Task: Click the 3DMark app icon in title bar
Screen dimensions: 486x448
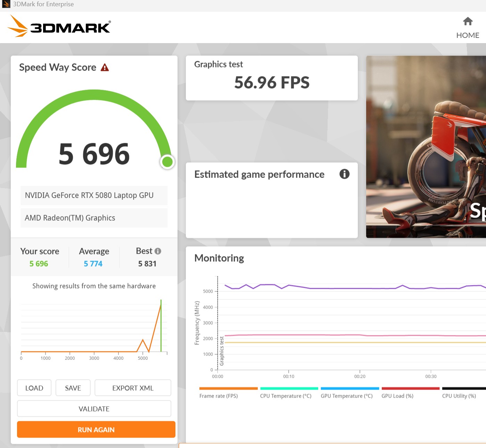Action: tap(6, 4)
